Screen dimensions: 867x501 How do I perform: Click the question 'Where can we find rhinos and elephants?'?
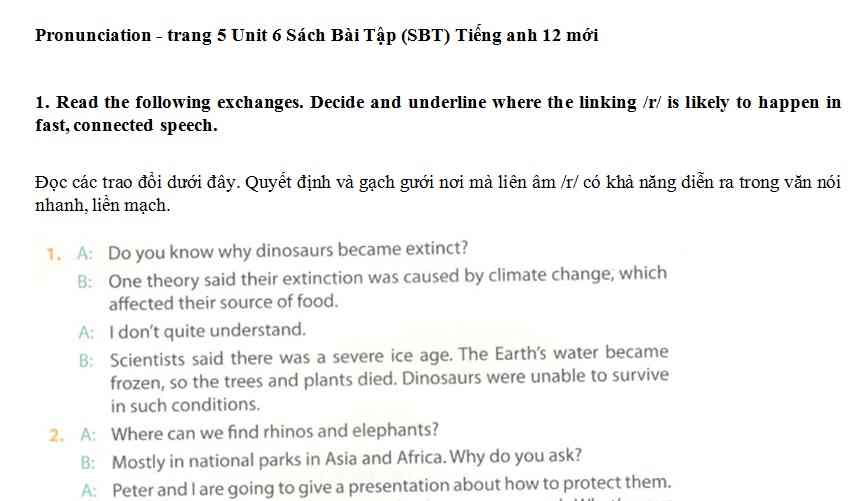click(x=275, y=431)
